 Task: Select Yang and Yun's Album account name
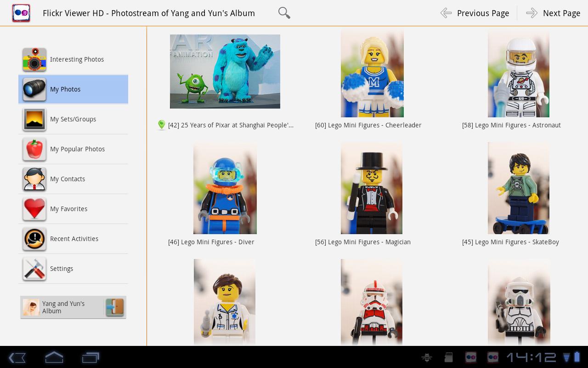click(x=63, y=307)
